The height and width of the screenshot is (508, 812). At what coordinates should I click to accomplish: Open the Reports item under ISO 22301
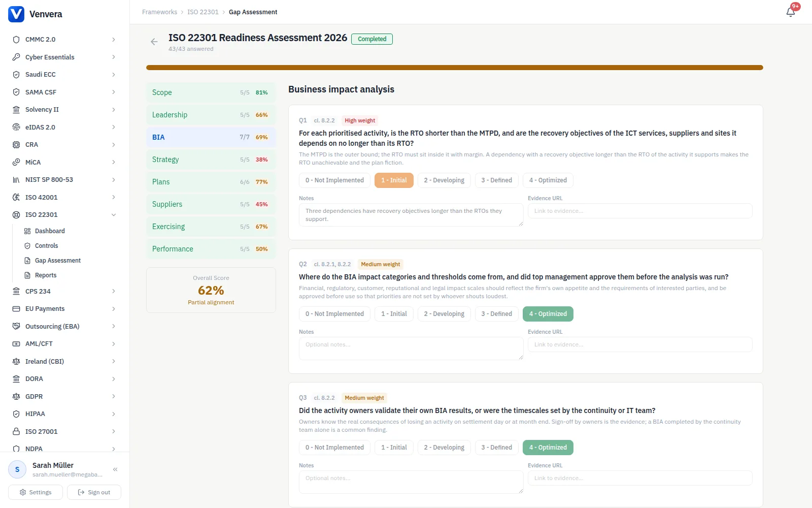[45, 275]
